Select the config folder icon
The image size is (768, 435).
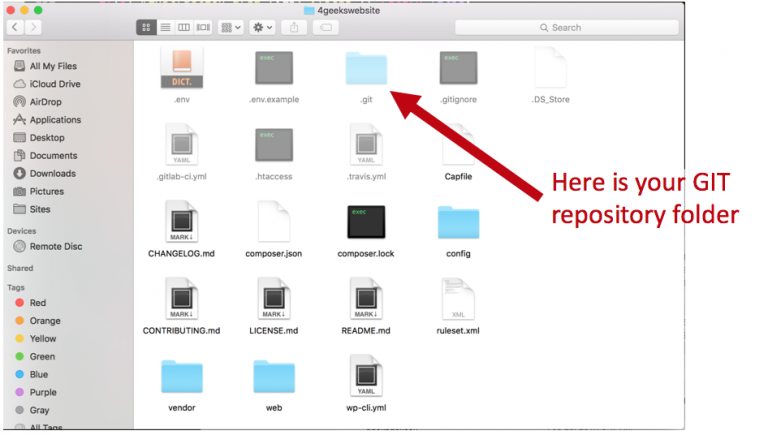pos(458,222)
